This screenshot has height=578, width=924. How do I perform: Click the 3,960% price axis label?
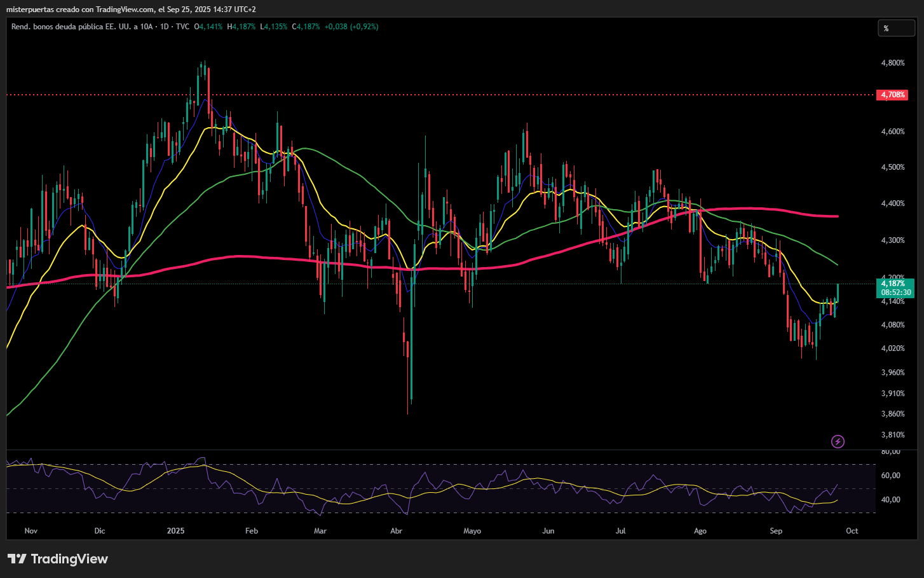[893, 373]
